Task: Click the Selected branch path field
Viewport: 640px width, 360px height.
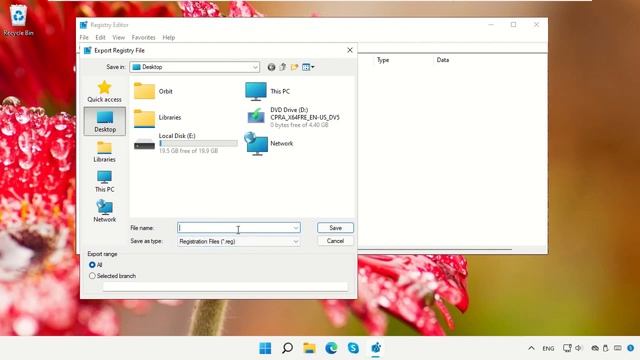Action: coord(225,287)
